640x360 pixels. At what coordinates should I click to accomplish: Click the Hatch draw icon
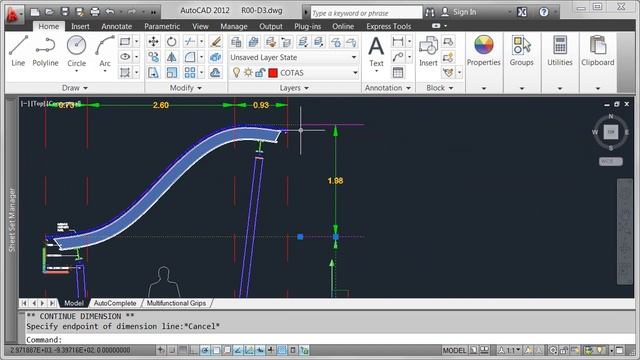(125, 73)
